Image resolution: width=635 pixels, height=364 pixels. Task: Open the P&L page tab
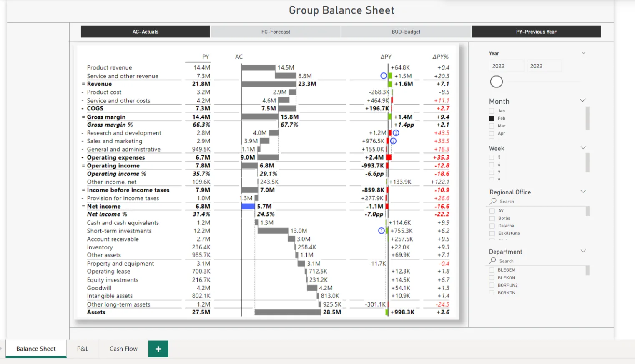[x=83, y=349]
